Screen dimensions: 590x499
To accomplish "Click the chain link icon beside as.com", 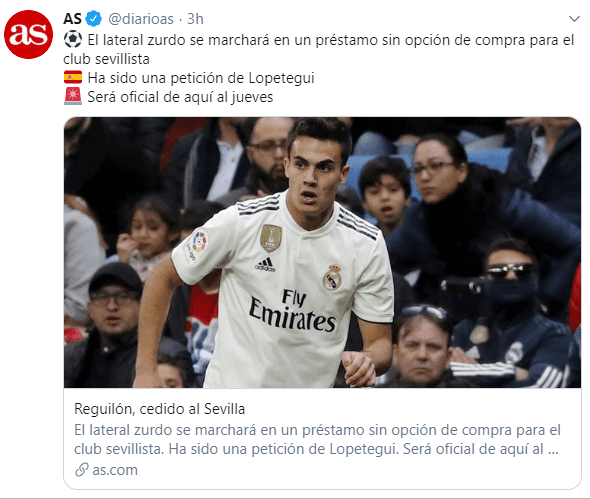I will click(x=81, y=470).
